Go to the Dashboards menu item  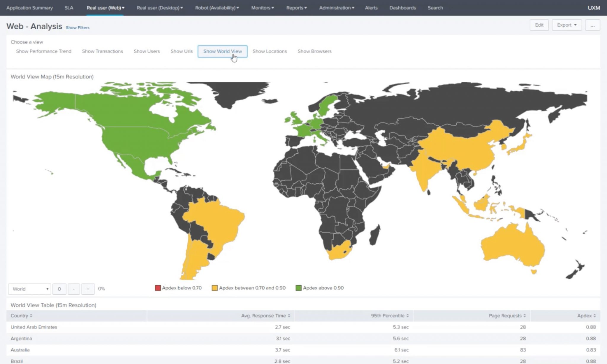(x=402, y=8)
